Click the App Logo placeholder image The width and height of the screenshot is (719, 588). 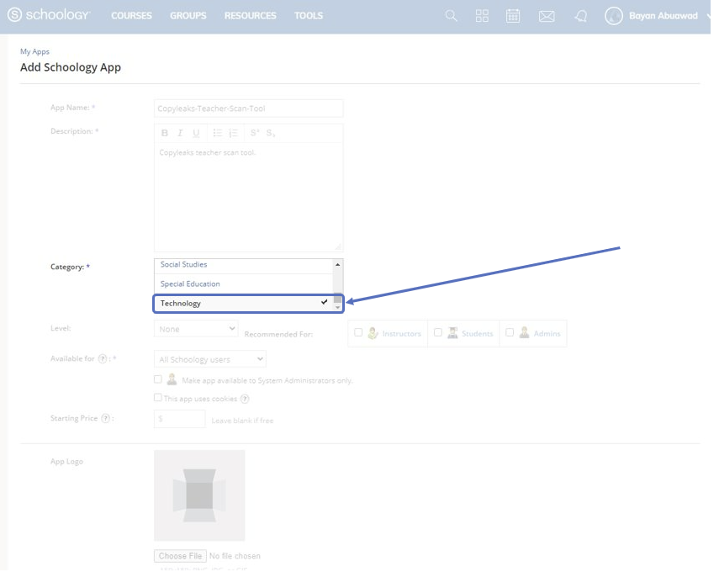coord(199,495)
